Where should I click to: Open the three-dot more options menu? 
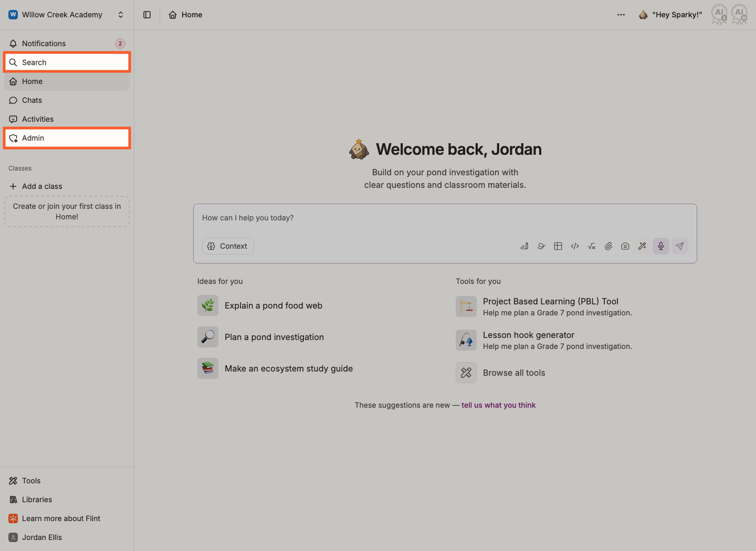pos(621,15)
